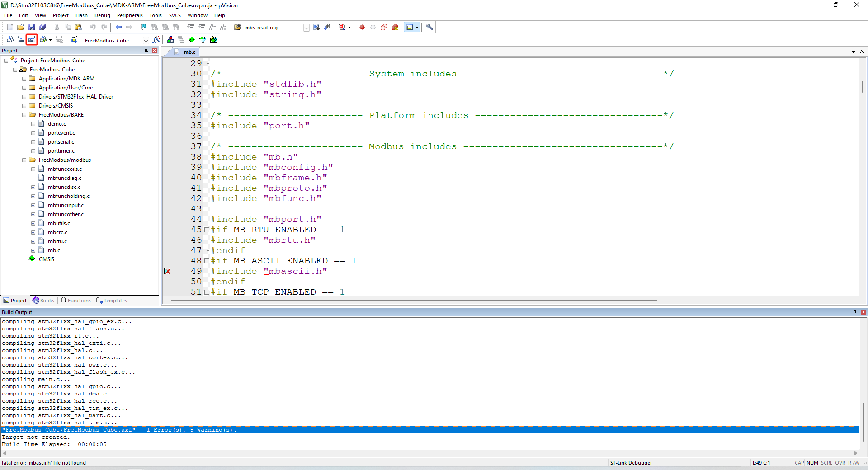The width and height of the screenshot is (868, 470).
Task: Open Manage Run-Time Environment green diamond icon
Action: click(x=192, y=40)
